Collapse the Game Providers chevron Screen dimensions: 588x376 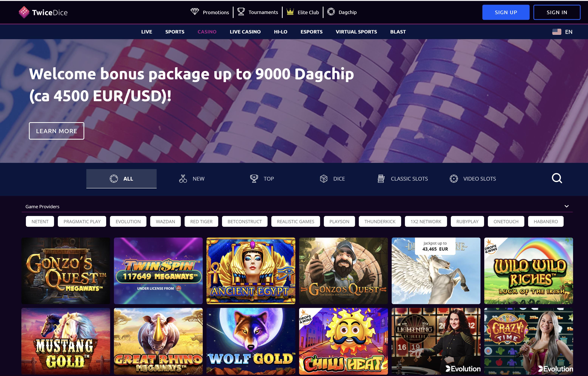click(x=566, y=206)
